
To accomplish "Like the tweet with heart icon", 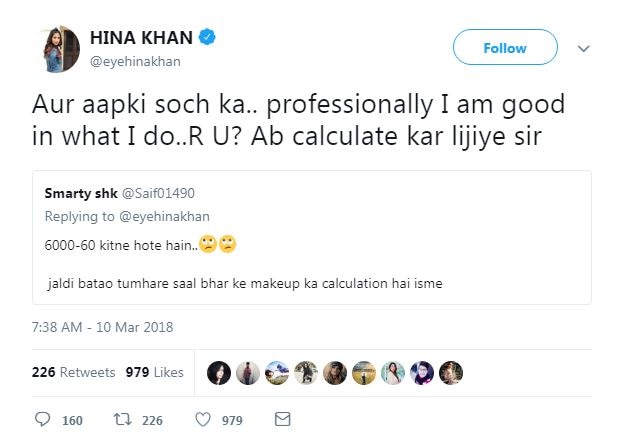I will (203, 420).
